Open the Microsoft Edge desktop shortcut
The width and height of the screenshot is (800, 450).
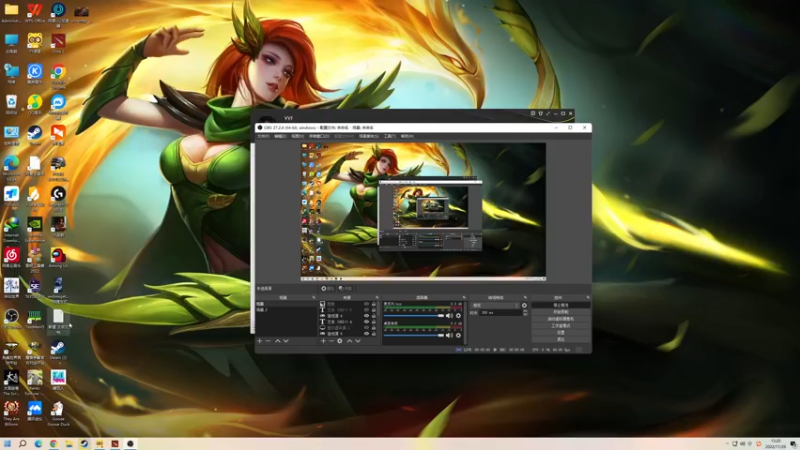11,168
